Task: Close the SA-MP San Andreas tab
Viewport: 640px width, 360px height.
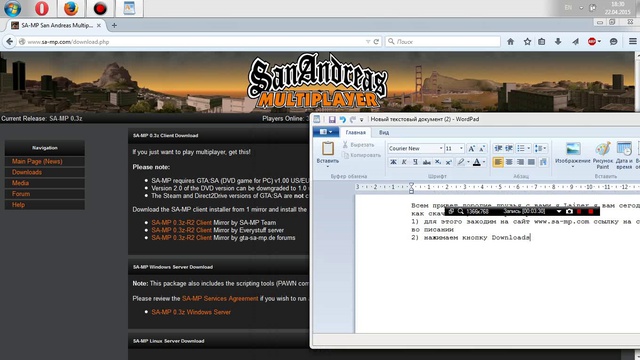Action: click(x=99, y=25)
